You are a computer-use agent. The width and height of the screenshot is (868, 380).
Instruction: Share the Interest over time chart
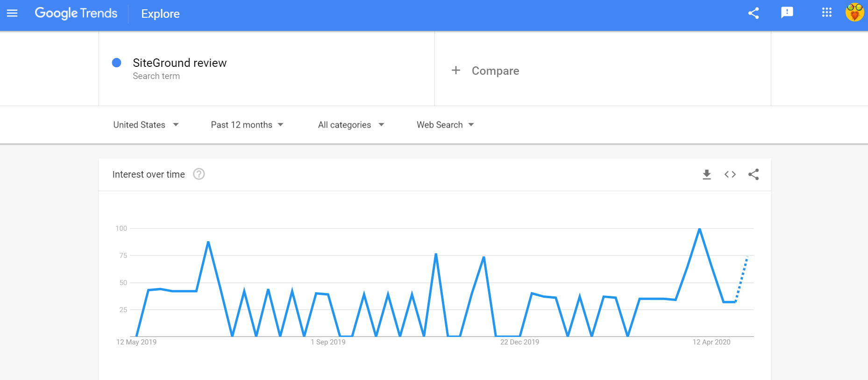tap(754, 174)
